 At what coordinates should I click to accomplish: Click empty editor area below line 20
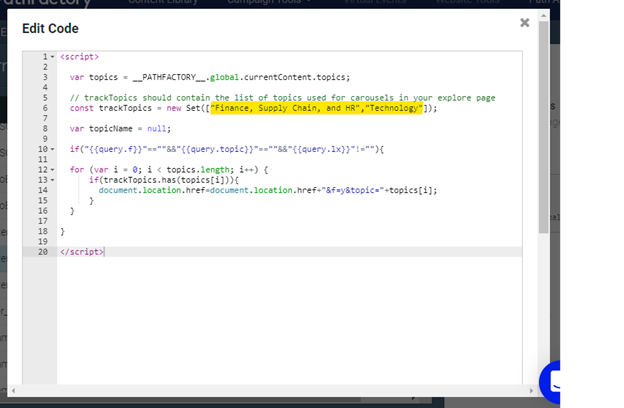(289, 318)
